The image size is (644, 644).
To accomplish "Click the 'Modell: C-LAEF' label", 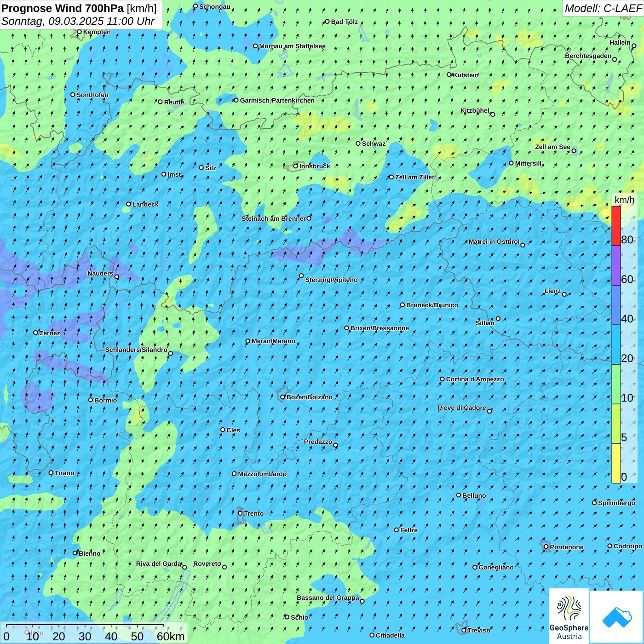I will (x=603, y=8).
